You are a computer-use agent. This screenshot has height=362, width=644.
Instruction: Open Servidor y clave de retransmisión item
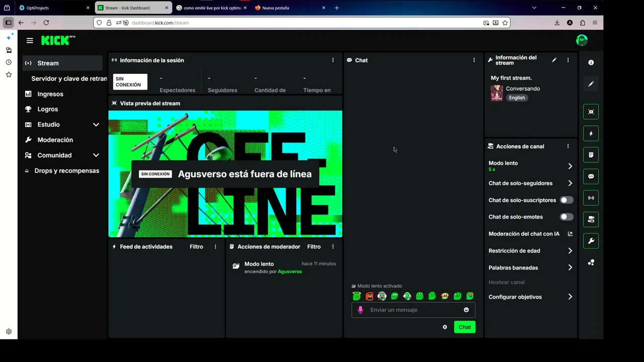coord(69,78)
